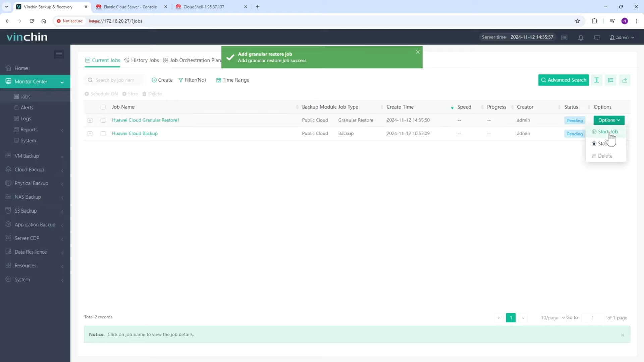The width and height of the screenshot is (644, 362).
Task: Click the Application Backup sidebar icon
Action: 8,224
